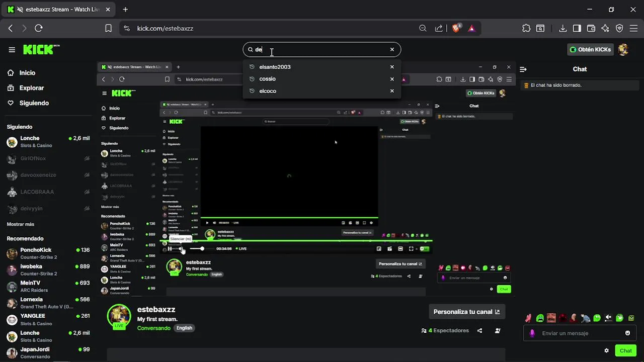This screenshot has width=644, height=362.
Task: Toggle mute on the browser tab
Action: click(x=20, y=9)
